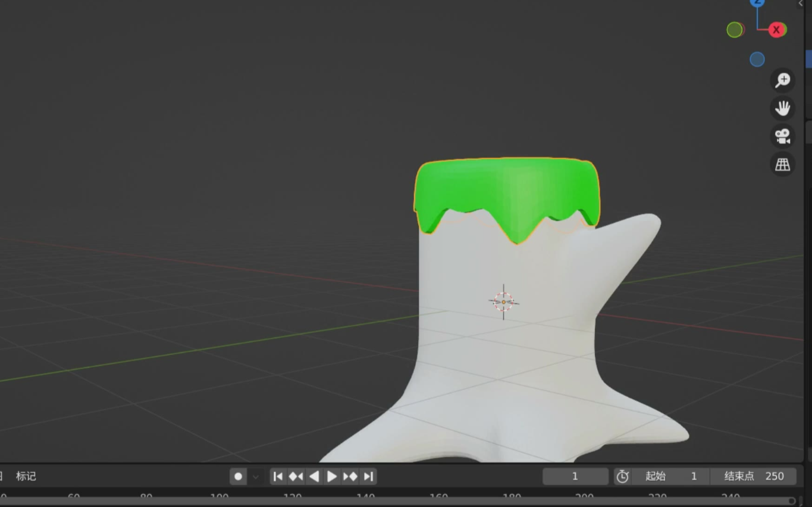
Task: Jump to the previous keyframe
Action: point(296,476)
